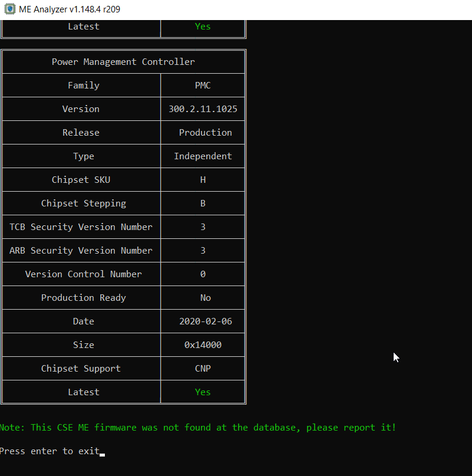Image resolution: width=472 pixels, height=476 pixels.
Task: Click the PMC 'Version' row label
Action: tap(81, 109)
